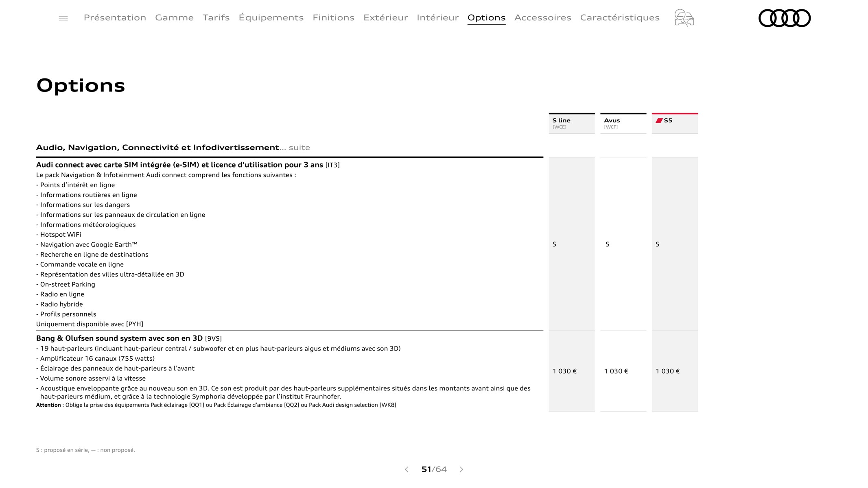Click the Audi four-rings logo

[x=785, y=18]
